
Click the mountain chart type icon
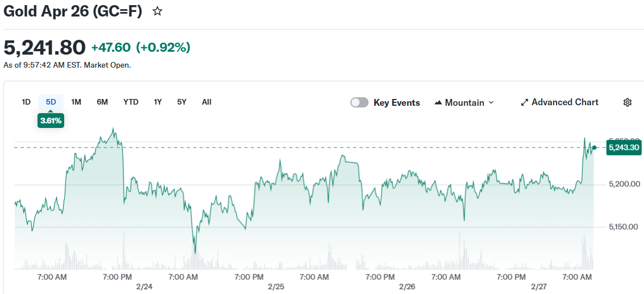click(x=438, y=103)
